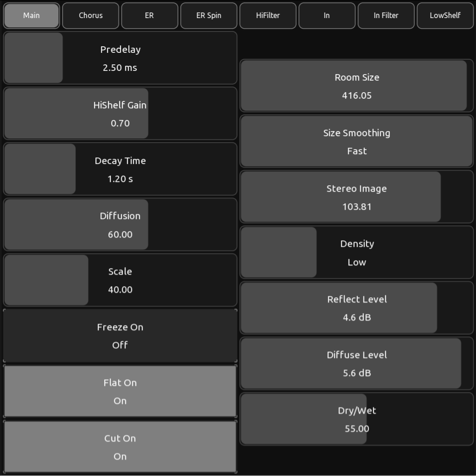Show the LowShelf tab

click(445, 16)
